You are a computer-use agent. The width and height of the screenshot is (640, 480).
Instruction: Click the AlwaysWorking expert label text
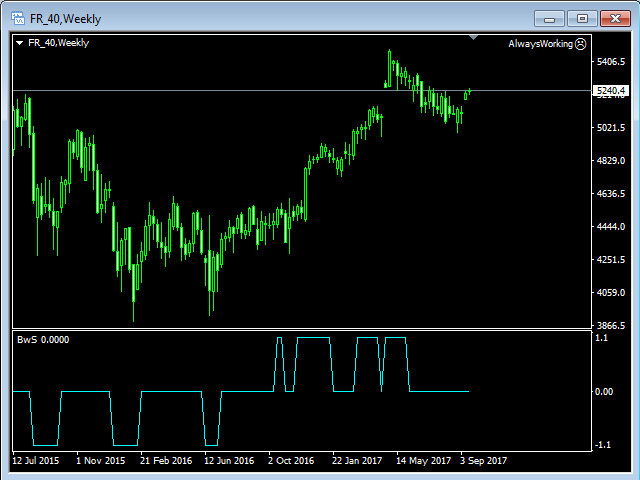pyautogui.click(x=540, y=43)
